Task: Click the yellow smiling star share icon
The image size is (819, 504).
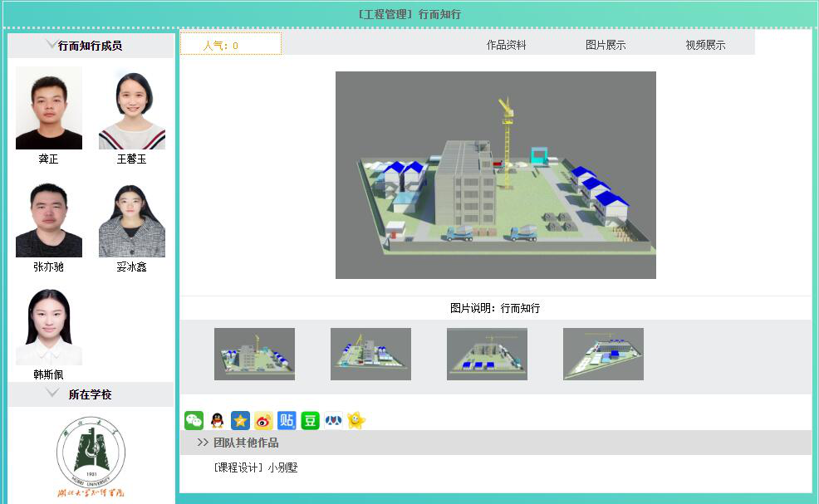Action: [356, 420]
